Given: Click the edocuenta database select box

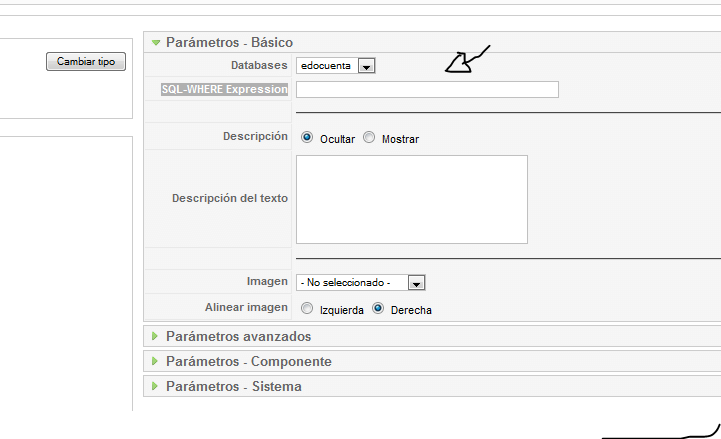Looking at the screenshot, I should [336, 66].
